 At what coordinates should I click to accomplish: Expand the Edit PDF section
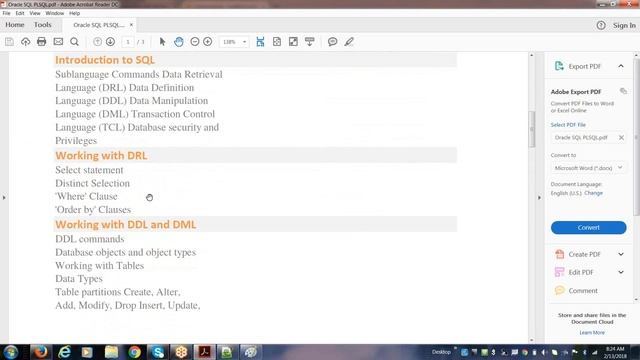tap(621, 272)
